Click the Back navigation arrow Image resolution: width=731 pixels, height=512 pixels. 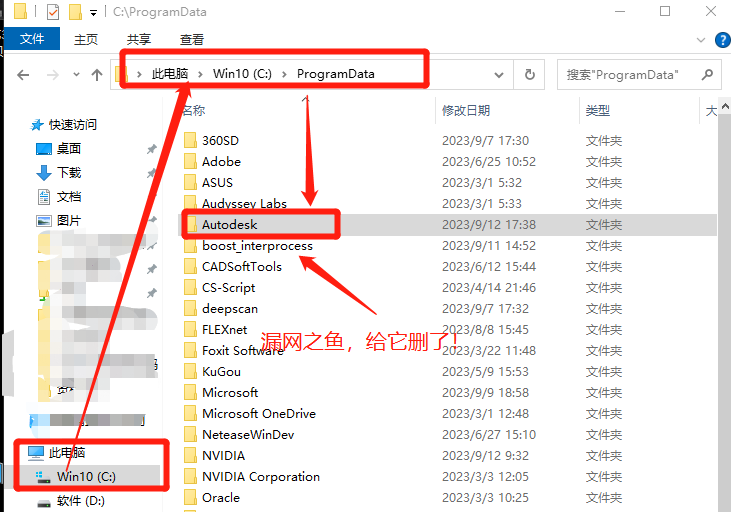(x=22, y=74)
